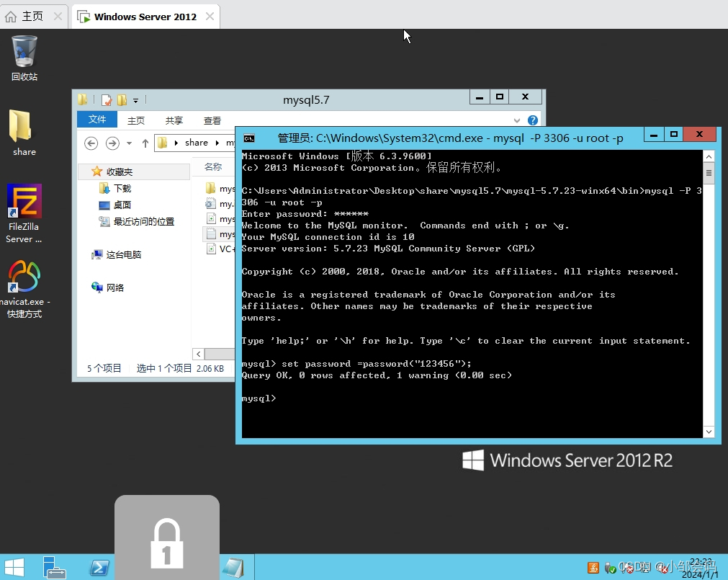Viewport: 728px width, 580px height.
Task: Select the VC file in the list
Action: click(220, 249)
